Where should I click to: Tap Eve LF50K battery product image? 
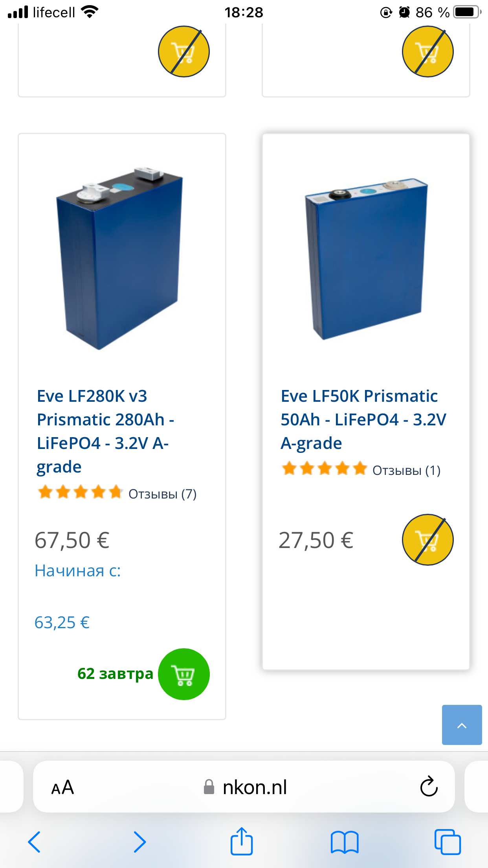click(x=366, y=258)
